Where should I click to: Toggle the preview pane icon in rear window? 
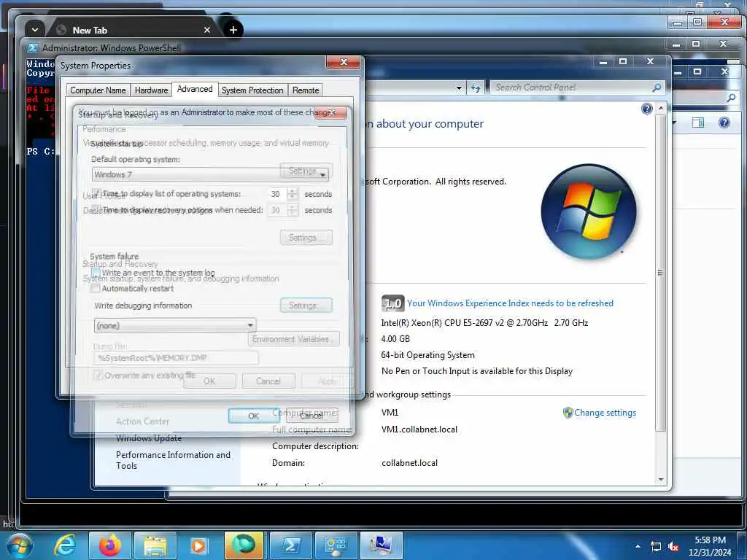(698, 122)
